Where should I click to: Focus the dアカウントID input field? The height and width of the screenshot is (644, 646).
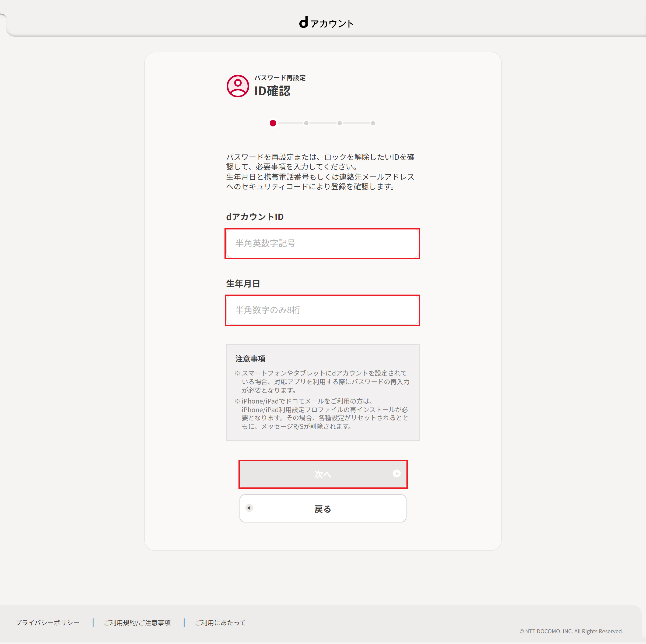click(x=322, y=244)
